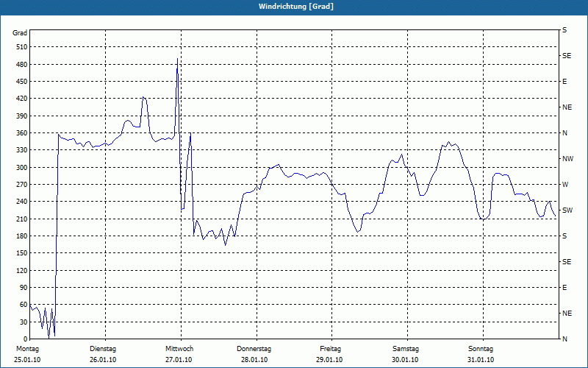Viewport: 588px width, 368px height.
Task: Select the SW compass label on right axis
Action: click(x=567, y=210)
